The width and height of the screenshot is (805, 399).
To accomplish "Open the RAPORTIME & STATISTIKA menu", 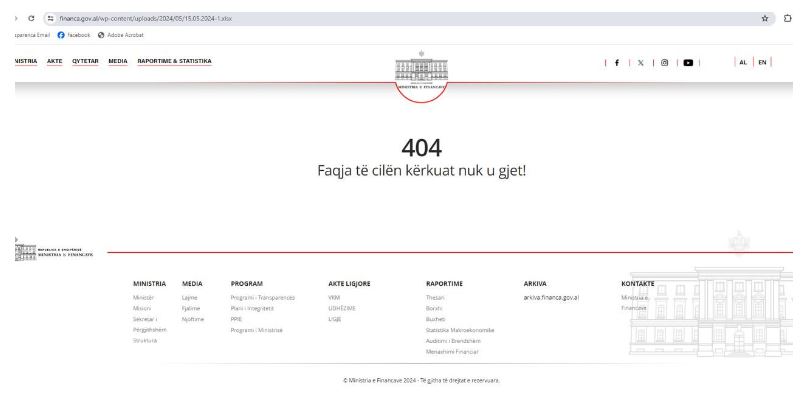I will (x=175, y=61).
